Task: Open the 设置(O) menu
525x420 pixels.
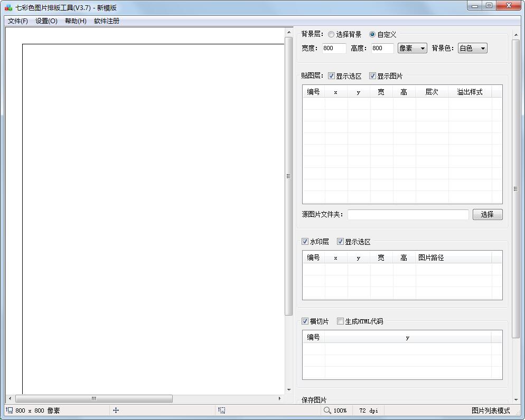Action: [x=46, y=21]
